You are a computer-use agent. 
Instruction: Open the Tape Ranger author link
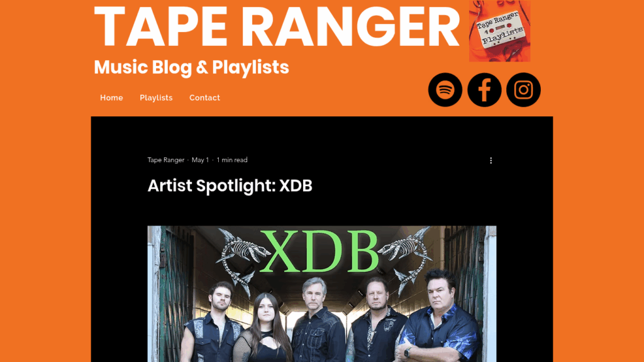click(x=166, y=160)
